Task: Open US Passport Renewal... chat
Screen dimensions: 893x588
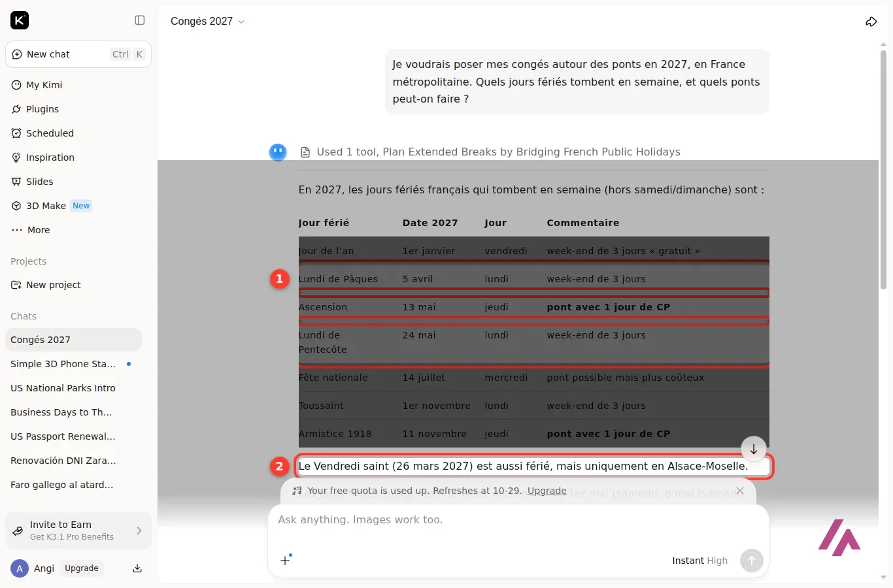Action: tap(73, 436)
